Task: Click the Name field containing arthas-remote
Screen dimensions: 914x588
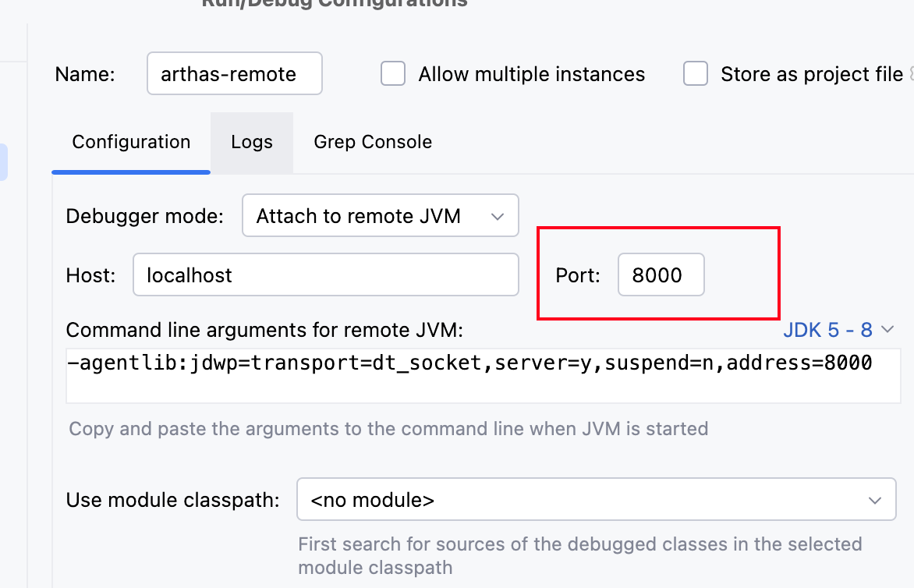Action: click(234, 75)
